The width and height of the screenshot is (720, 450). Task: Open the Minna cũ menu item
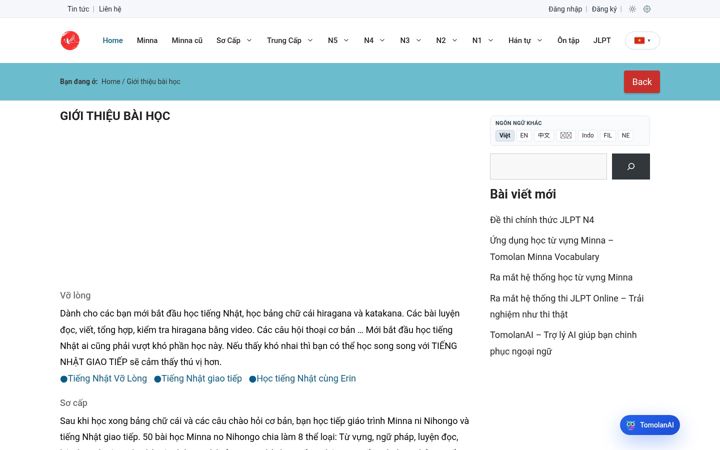point(187,40)
